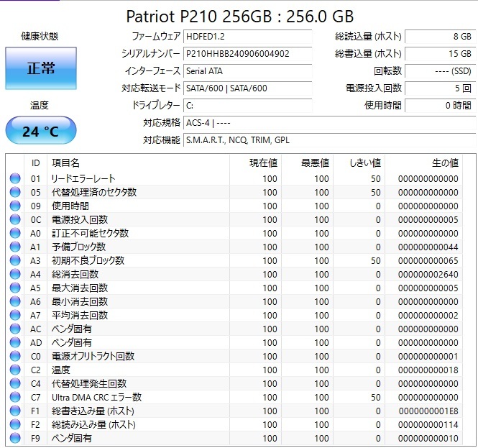Click the status orb for ID A6 row
478x448 pixels.
(15, 301)
